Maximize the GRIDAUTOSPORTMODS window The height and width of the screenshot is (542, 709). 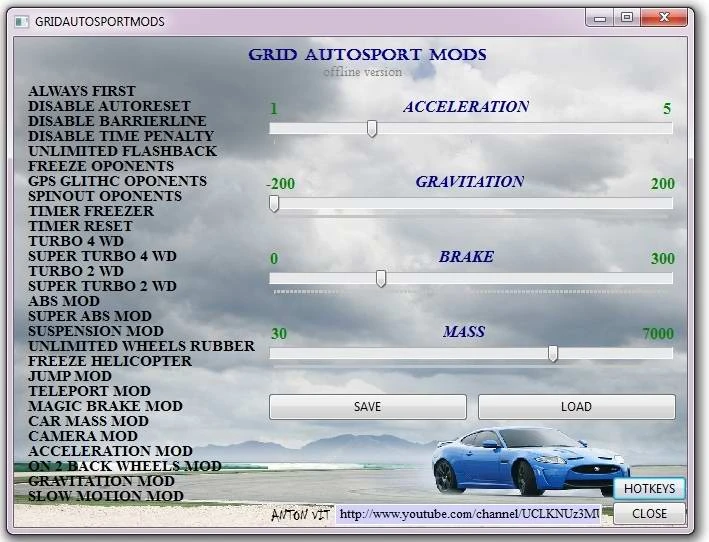point(627,18)
